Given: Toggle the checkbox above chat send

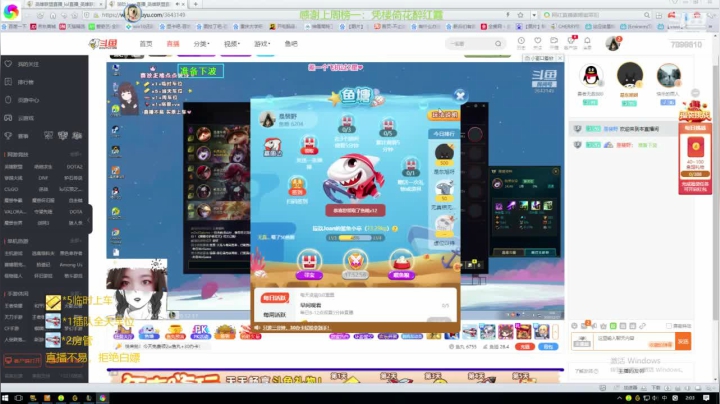Looking at the screenshot, I should (x=669, y=326).
